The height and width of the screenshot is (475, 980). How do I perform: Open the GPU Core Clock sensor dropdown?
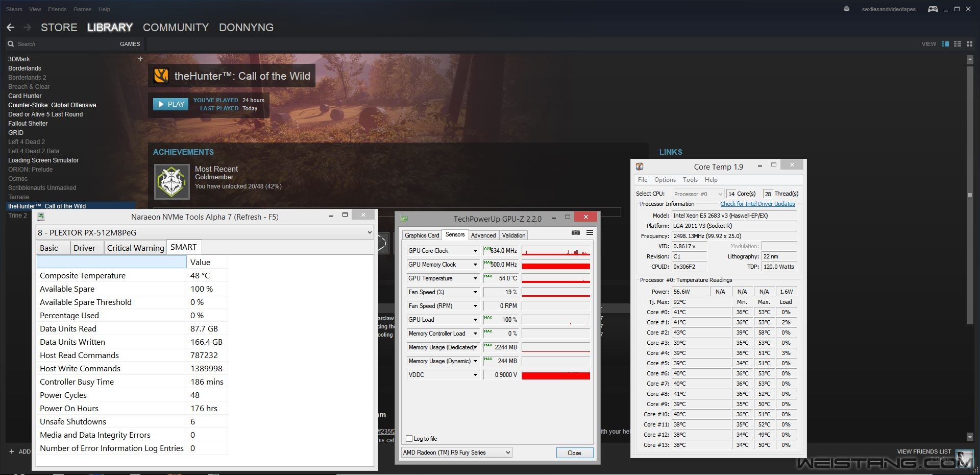475,251
